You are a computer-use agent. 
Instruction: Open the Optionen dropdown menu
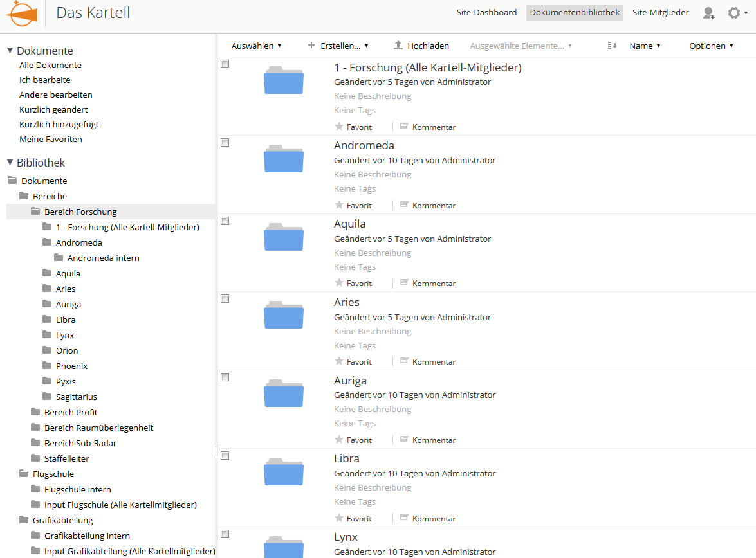711,46
